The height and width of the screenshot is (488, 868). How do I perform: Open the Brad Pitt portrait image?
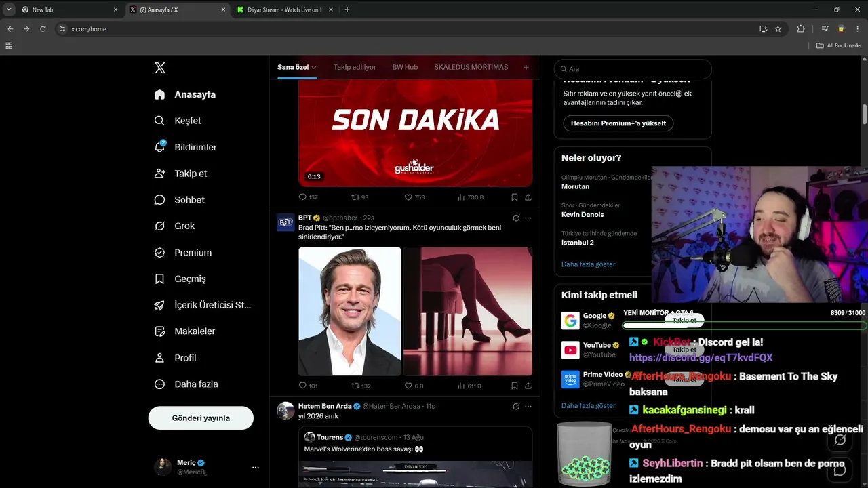(x=350, y=311)
